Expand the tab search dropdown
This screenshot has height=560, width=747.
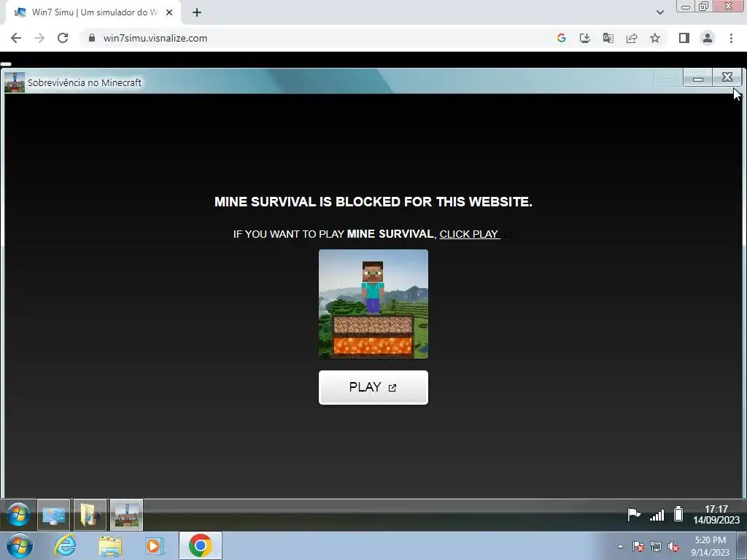[x=659, y=12]
